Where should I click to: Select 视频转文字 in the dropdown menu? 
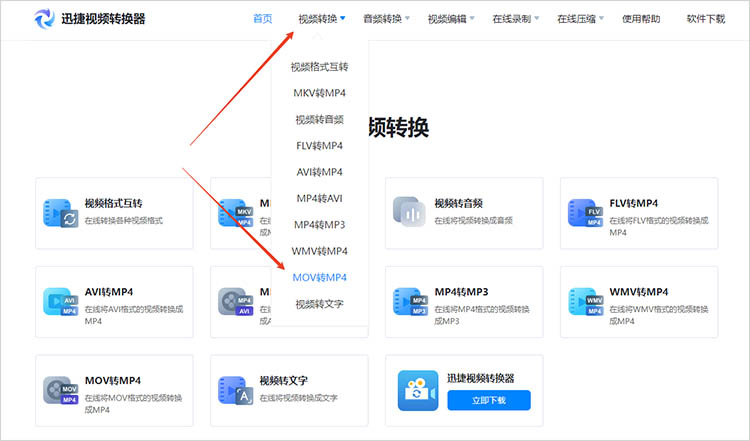click(320, 304)
